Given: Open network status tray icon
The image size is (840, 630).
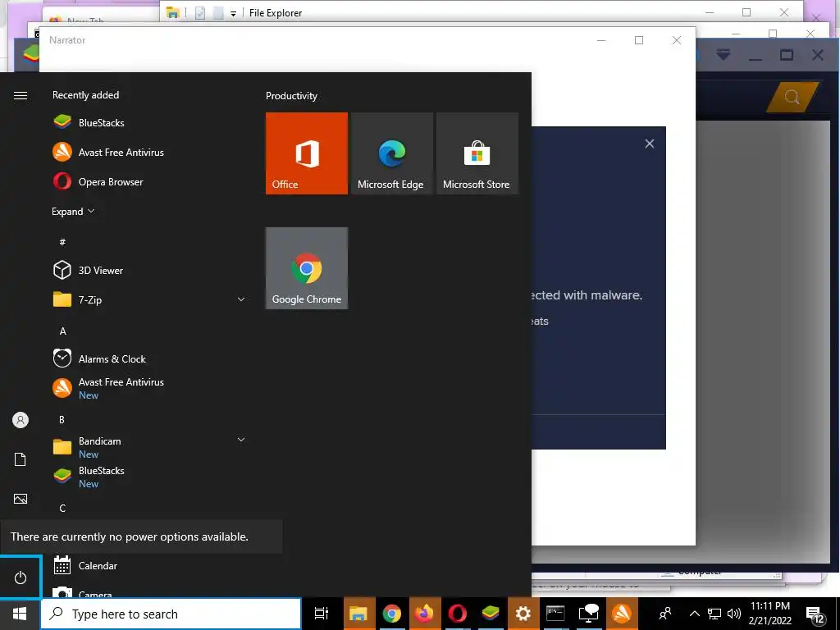Looking at the screenshot, I should click(x=714, y=614).
